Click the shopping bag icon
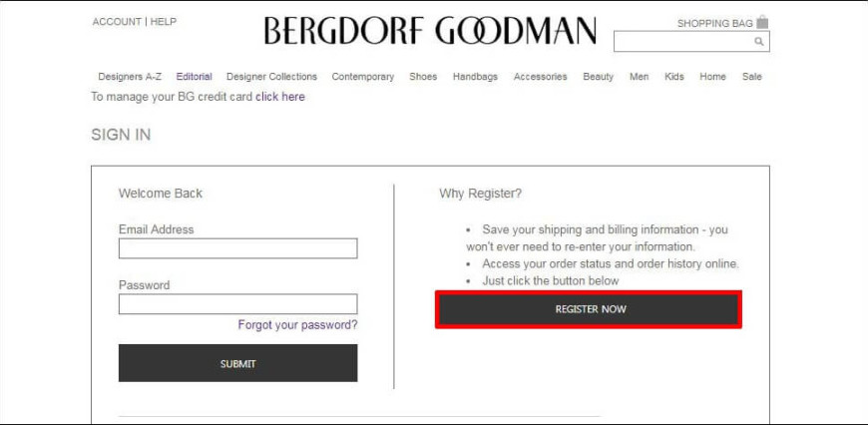Screen dimensions: 868x425 [762, 22]
